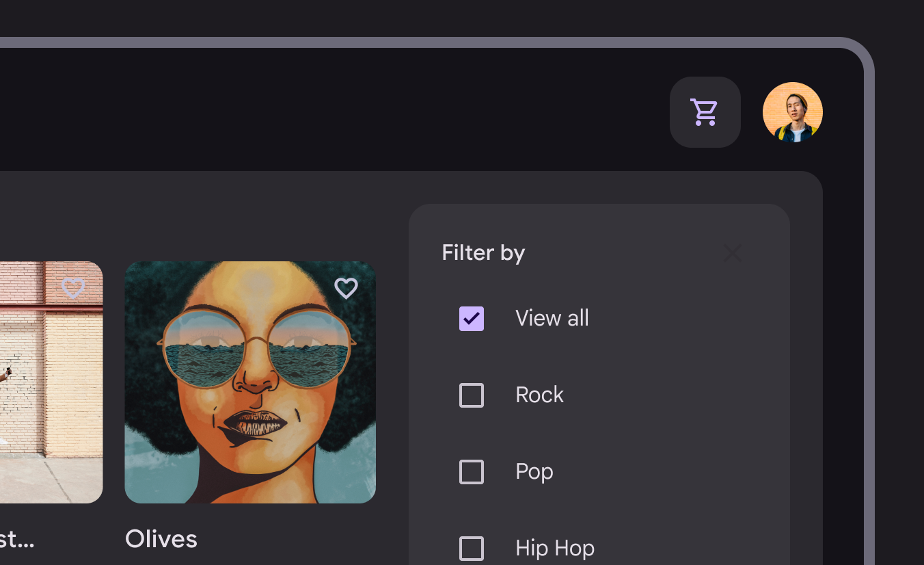
Task: Open the Olives album cover
Action: [x=250, y=424]
